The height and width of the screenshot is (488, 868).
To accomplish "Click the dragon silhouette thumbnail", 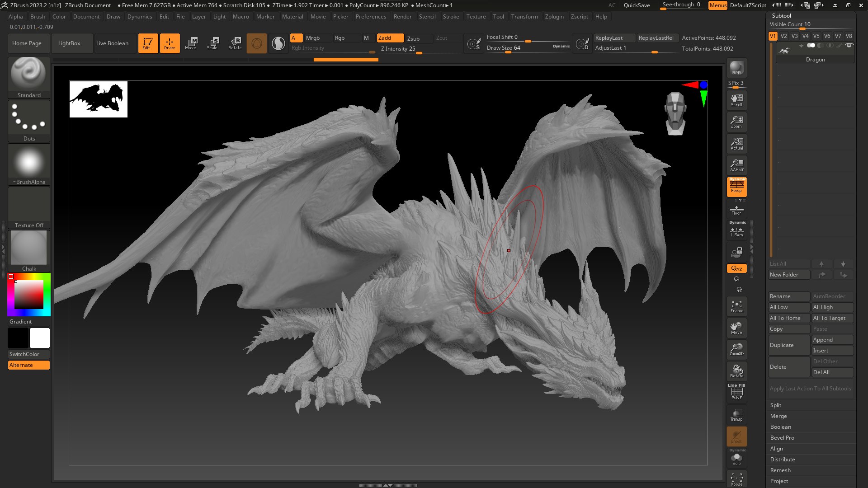I will [99, 99].
